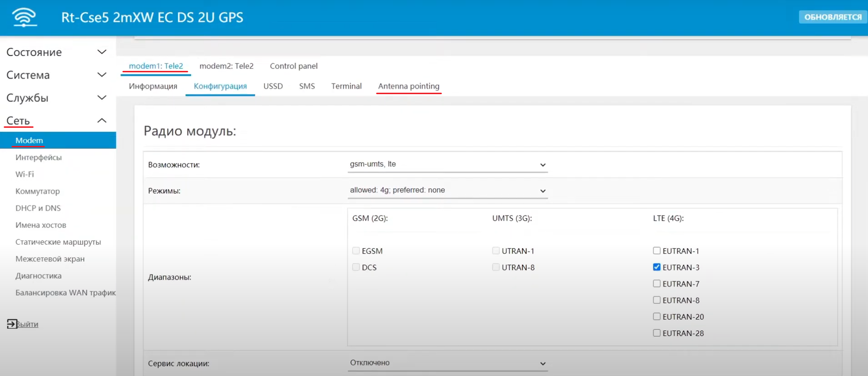Uncheck the EUTRAN-3 band checkbox

click(x=656, y=267)
